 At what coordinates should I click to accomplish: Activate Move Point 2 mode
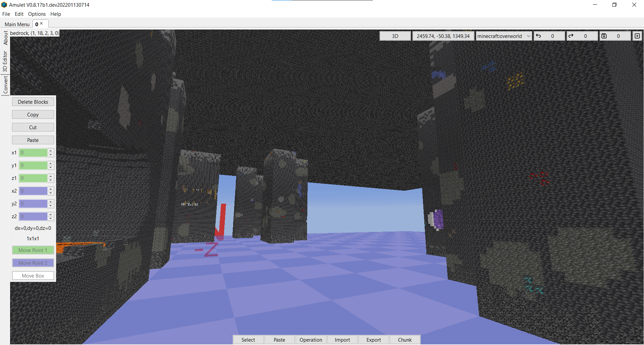pyautogui.click(x=33, y=263)
